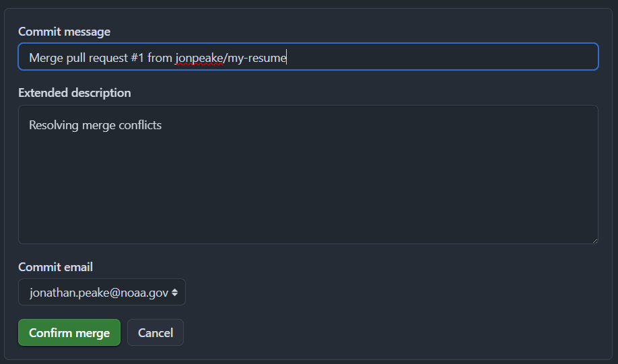618x364 pixels.
Task: Click the "Commit message" label
Action: 64,32
